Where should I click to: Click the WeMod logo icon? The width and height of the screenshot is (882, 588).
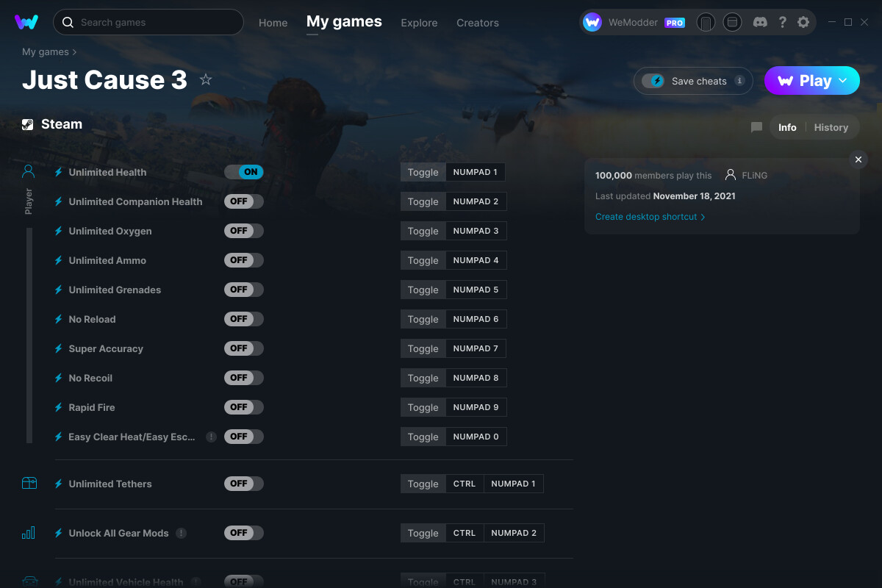[x=26, y=22]
